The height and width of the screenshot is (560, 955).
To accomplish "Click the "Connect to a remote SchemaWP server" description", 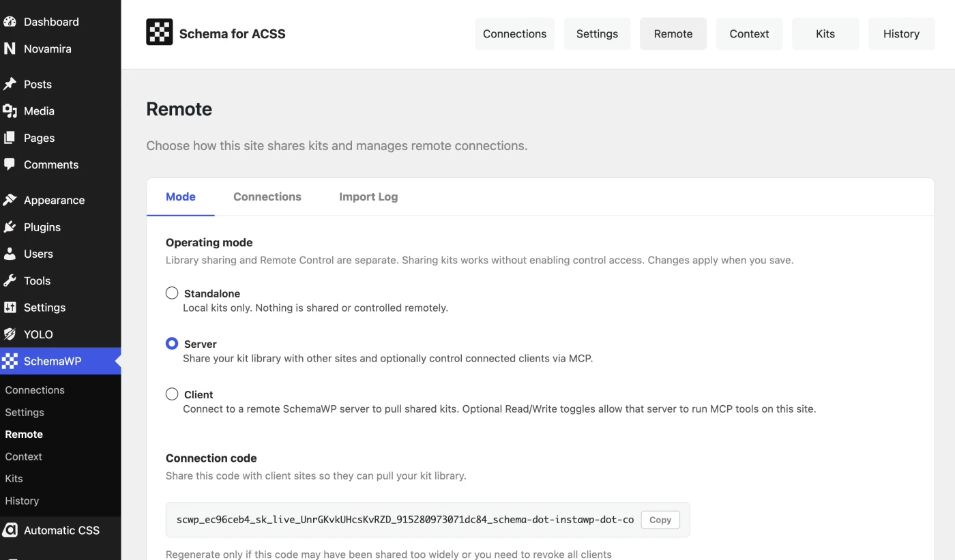I will 499,409.
